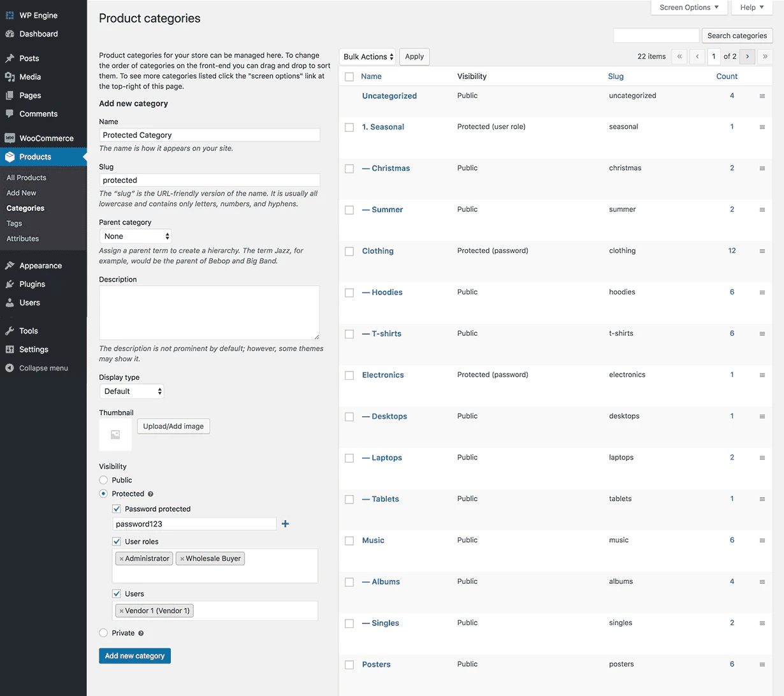Click plus icon to add another password

[x=285, y=524]
